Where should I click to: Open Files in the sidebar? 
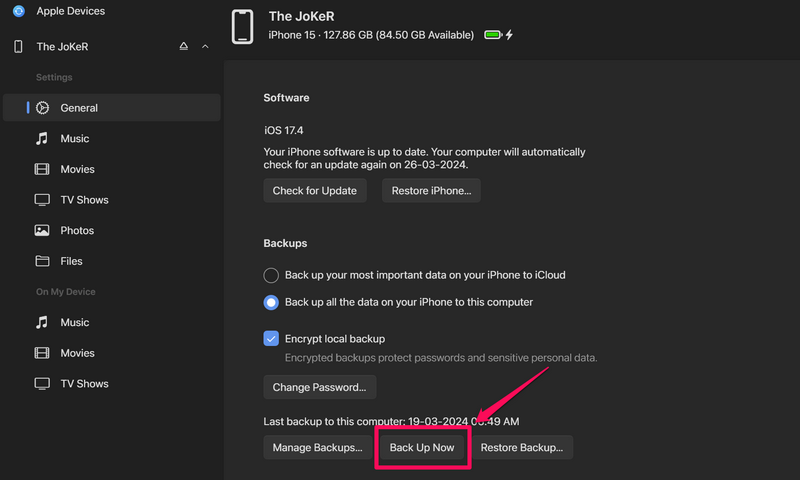pyautogui.click(x=71, y=261)
